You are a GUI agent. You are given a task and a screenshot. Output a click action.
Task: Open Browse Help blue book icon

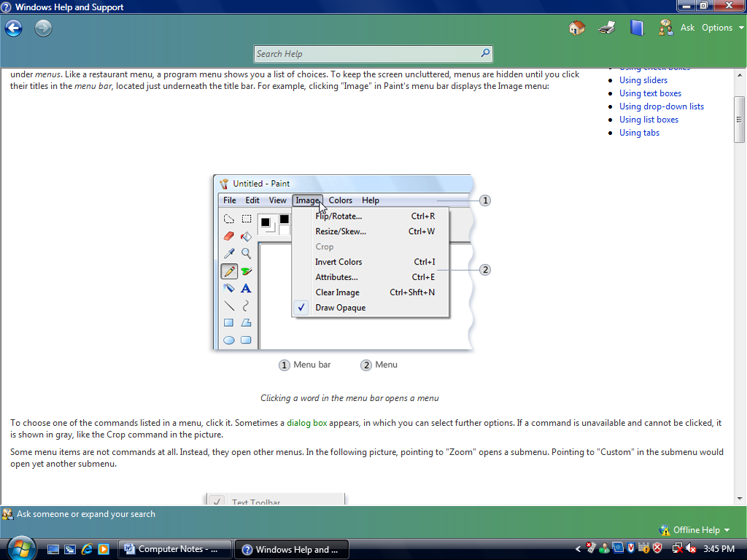pos(636,28)
